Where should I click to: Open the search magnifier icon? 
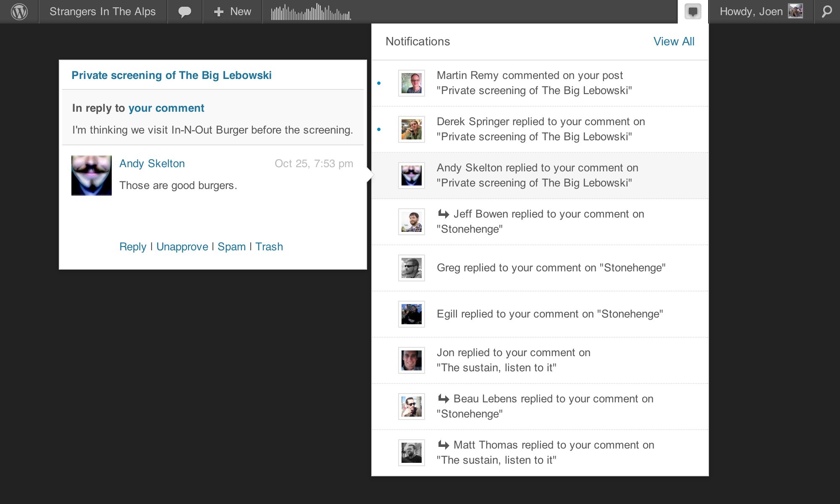(x=827, y=11)
